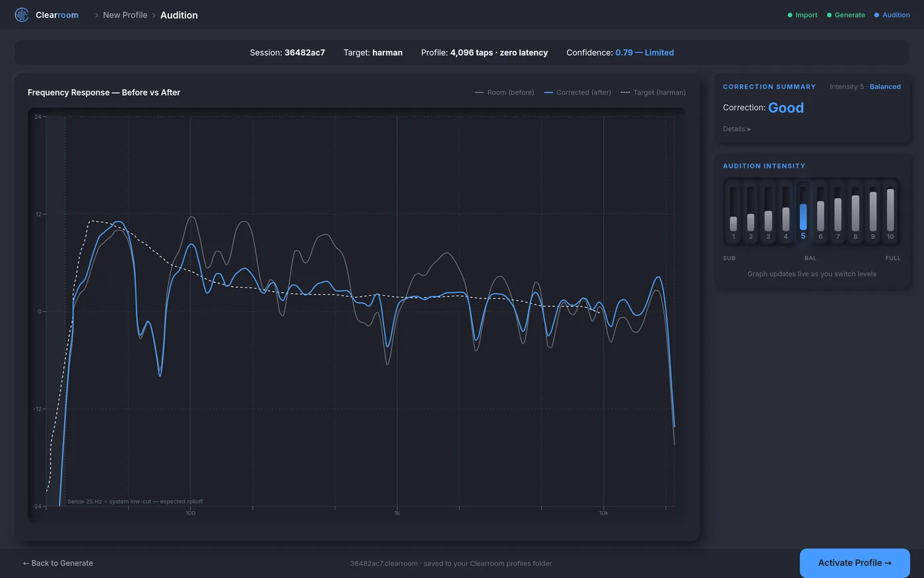
Task: Expand the correction Details disclosure
Action: pyautogui.click(x=737, y=129)
